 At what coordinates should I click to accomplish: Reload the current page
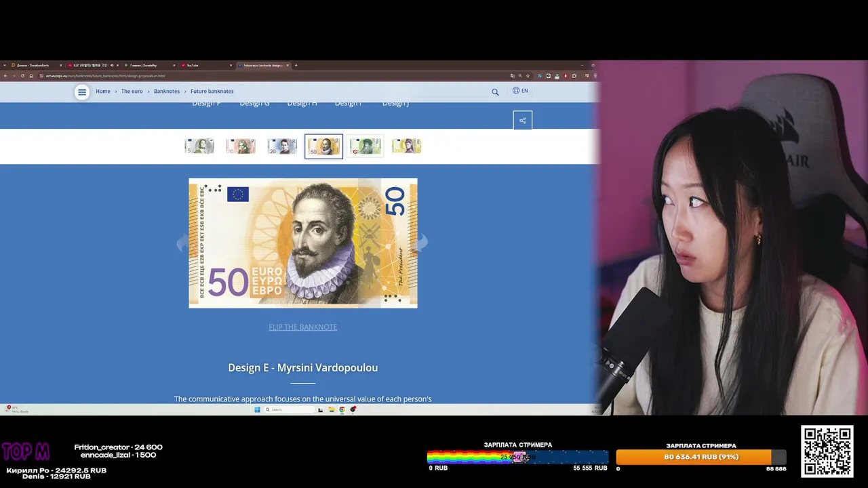click(x=22, y=76)
